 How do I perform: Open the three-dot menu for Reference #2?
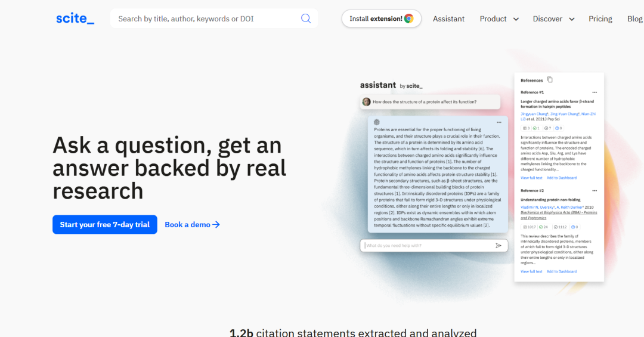594,191
